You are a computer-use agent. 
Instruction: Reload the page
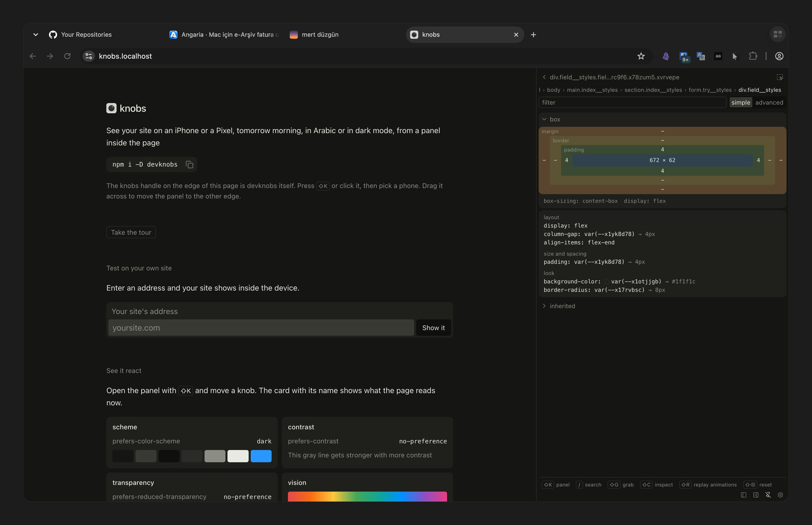[x=67, y=56]
